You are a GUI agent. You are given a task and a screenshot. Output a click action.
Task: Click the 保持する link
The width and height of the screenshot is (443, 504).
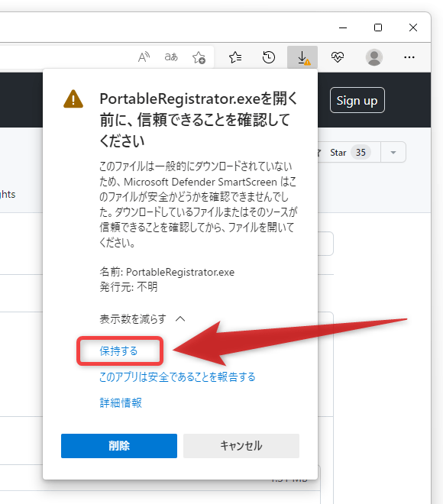(118, 351)
